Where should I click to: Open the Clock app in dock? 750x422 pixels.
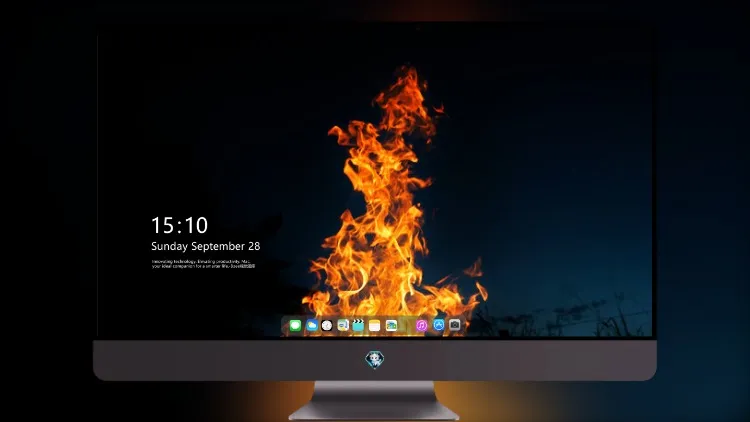click(327, 326)
